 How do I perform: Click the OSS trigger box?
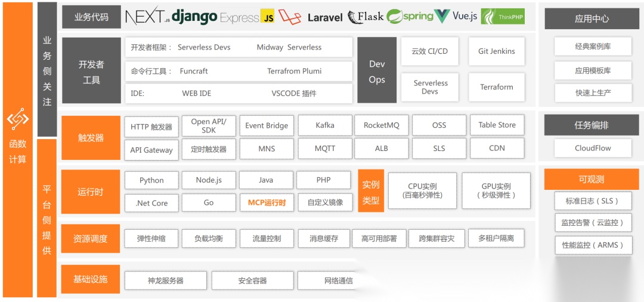pos(439,125)
